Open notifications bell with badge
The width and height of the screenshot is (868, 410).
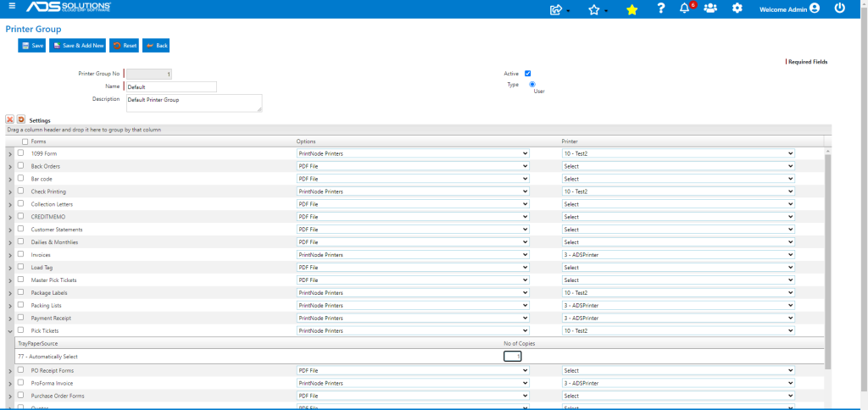coord(685,8)
